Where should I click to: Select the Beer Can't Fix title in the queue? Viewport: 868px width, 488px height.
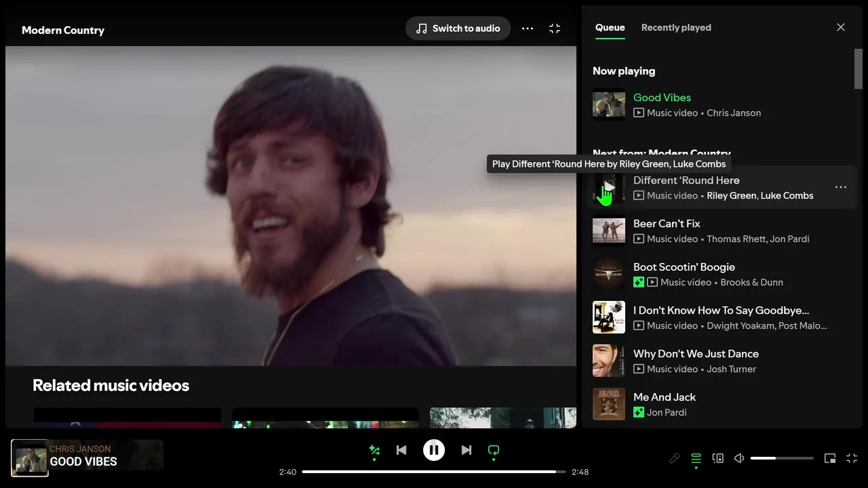click(x=667, y=224)
